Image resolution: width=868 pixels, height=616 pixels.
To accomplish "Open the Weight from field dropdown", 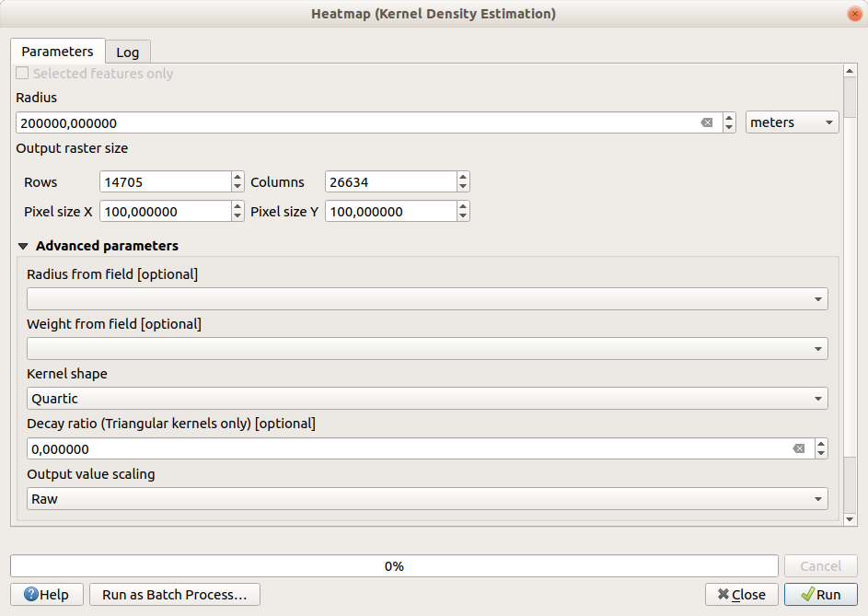I will coord(426,349).
